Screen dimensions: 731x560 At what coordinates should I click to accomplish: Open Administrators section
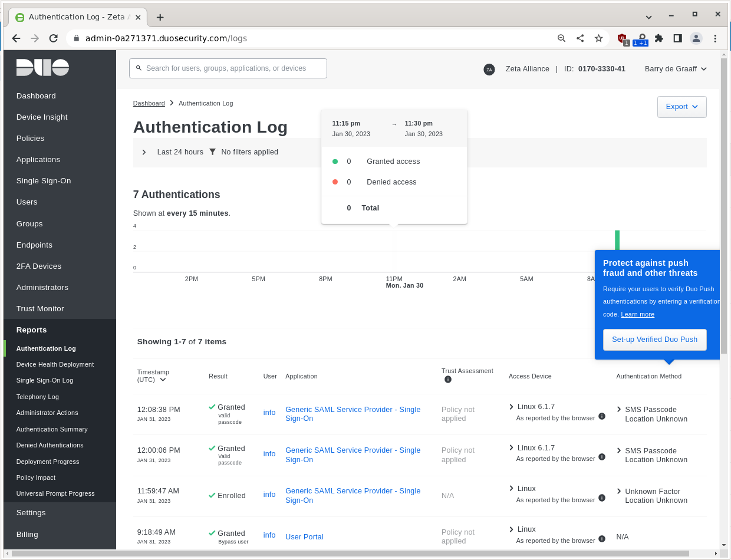42,287
